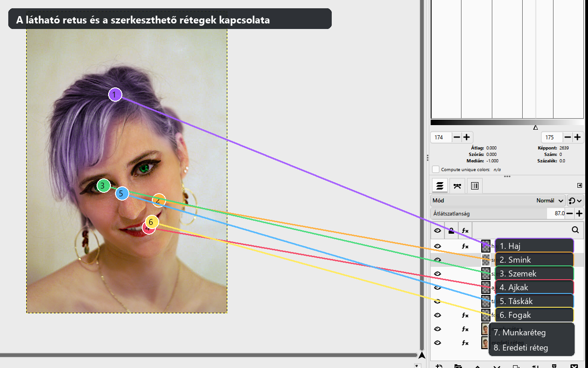Enable the Compute unique colors checkbox

click(436, 169)
